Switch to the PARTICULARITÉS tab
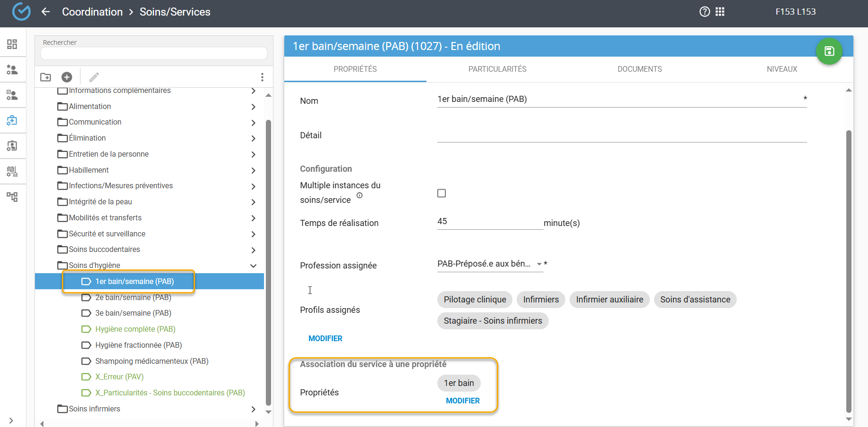The image size is (868, 427). click(497, 69)
